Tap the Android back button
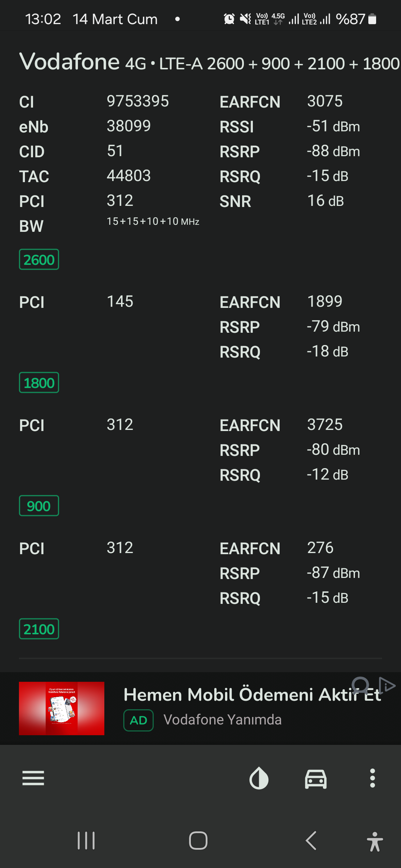The height and width of the screenshot is (868, 401). tap(311, 841)
